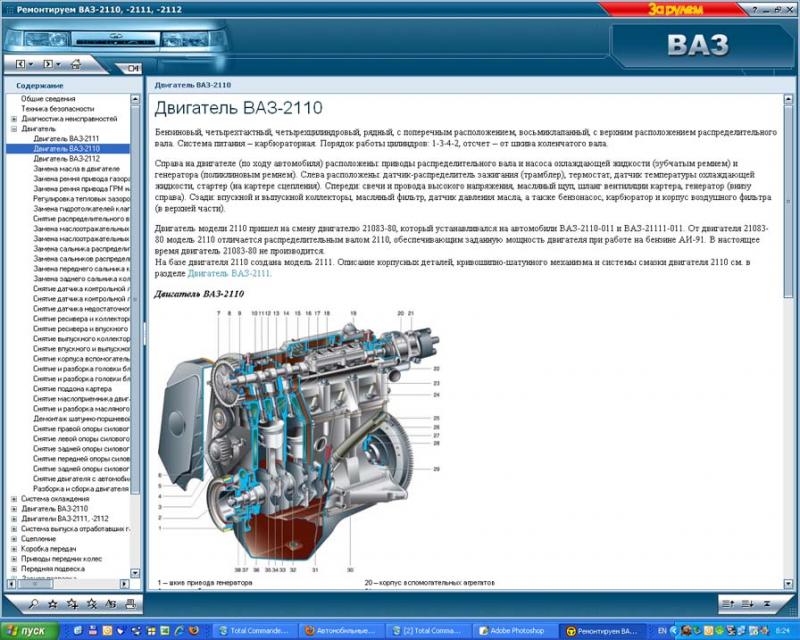Screen dimensions: 800x640
Task: Launch Internet Explorer from quick launch
Action: click(179, 631)
